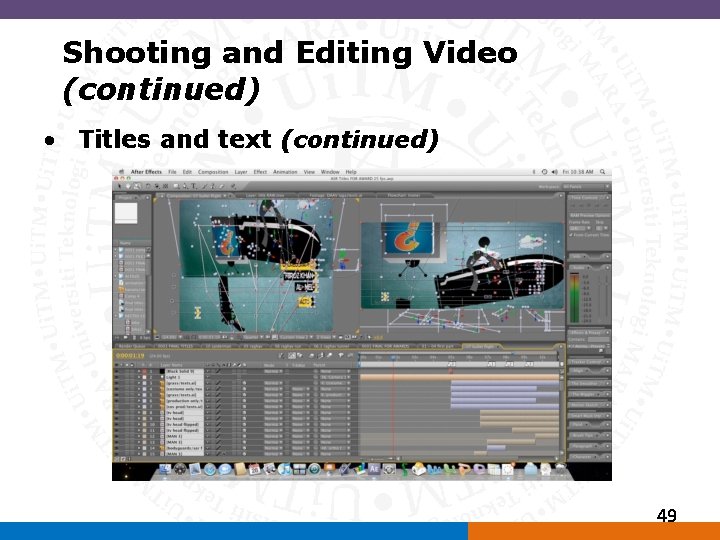Viewport: 720px width, 540px height.
Task: Open Spotlight search in the menu bar
Action: (x=602, y=172)
